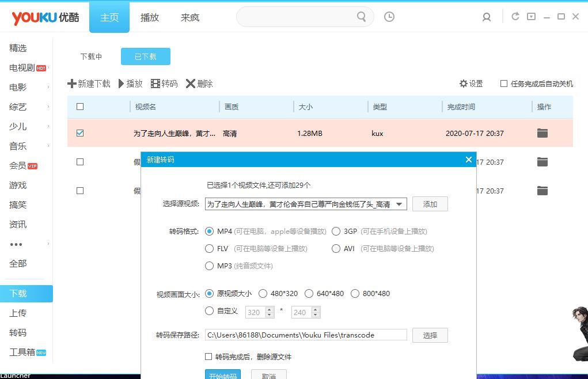Play the selected video via 播放 toolbar icon
Image resolution: width=588 pixels, height=379 pixels.
point(130,84)
